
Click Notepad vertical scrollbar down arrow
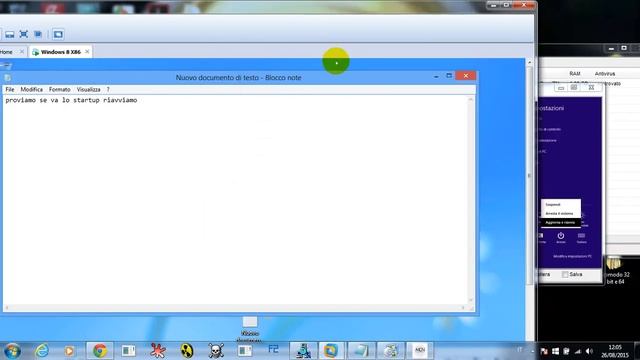click(471, 300)
